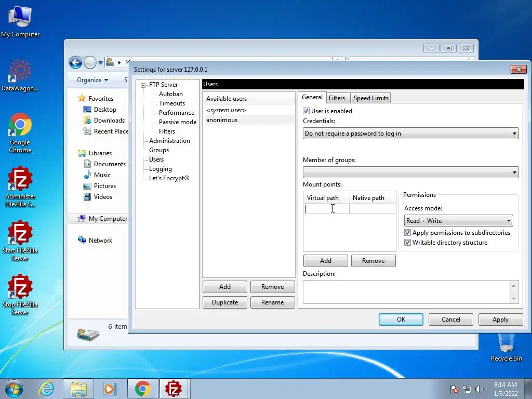
Task: Open the volume speaker tray icon
Action: (479, 389)
